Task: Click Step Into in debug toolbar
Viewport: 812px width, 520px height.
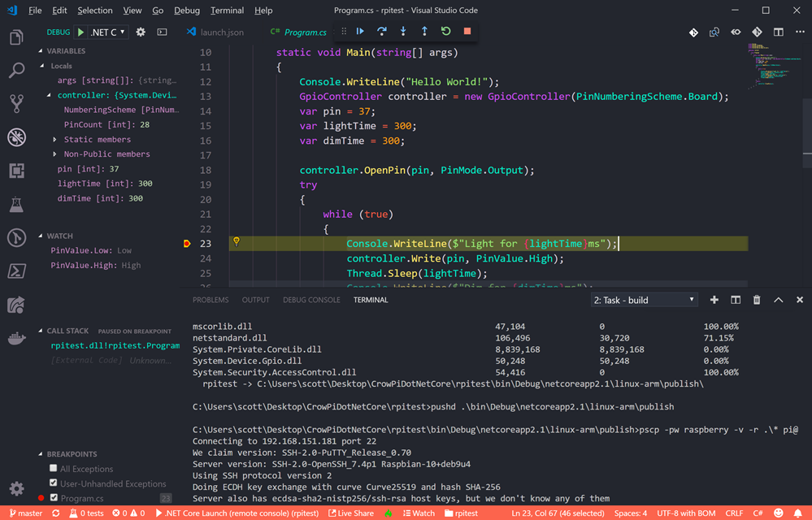Action: 403,31
